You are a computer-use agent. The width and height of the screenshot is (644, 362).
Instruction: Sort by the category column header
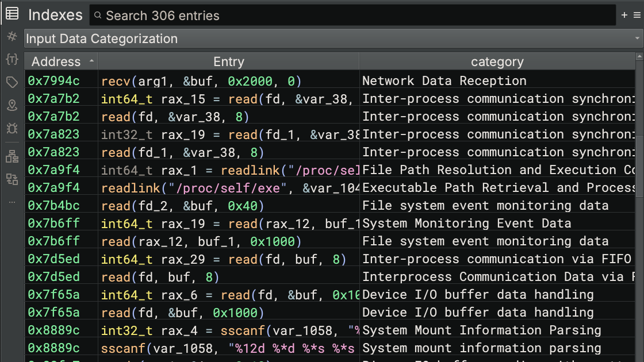click(497, 61)
